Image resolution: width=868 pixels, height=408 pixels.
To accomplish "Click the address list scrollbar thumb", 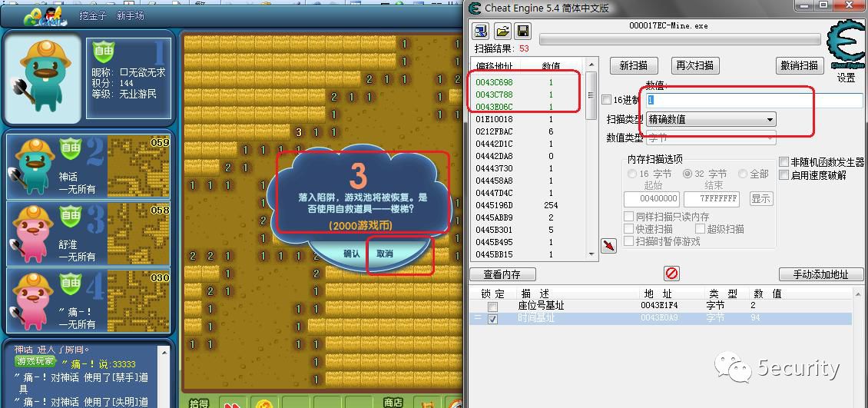I will [591, 95].
